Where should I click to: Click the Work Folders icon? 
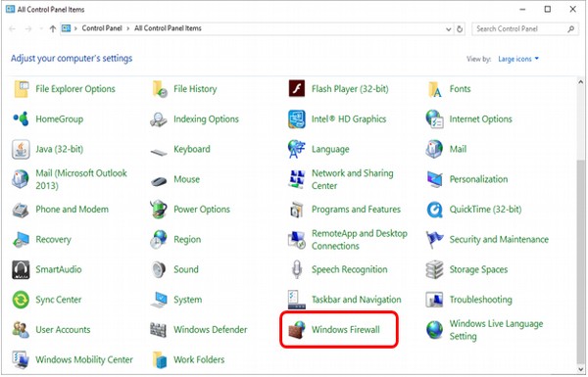point(160,359)
